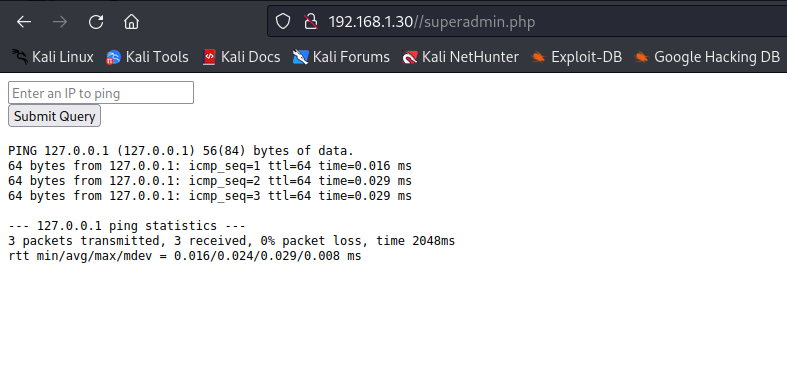Click the Kali Linux dragon icon
This screenshot has height=377, width=787.
click(x=20, y=57)
